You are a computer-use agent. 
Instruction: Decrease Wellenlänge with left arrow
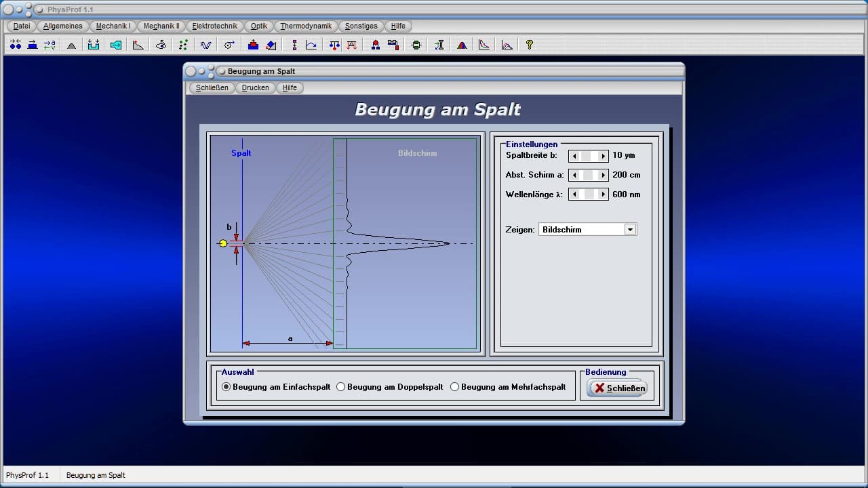[x=574, y=195]
